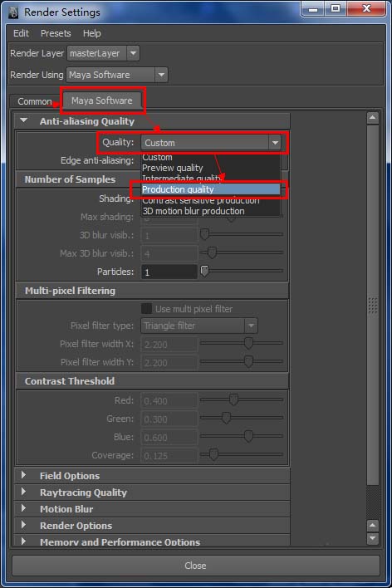392x588 pixels.
Task: Click the Pixel filter width X slider
Action: pyautogui.click(x=242, y=343)
